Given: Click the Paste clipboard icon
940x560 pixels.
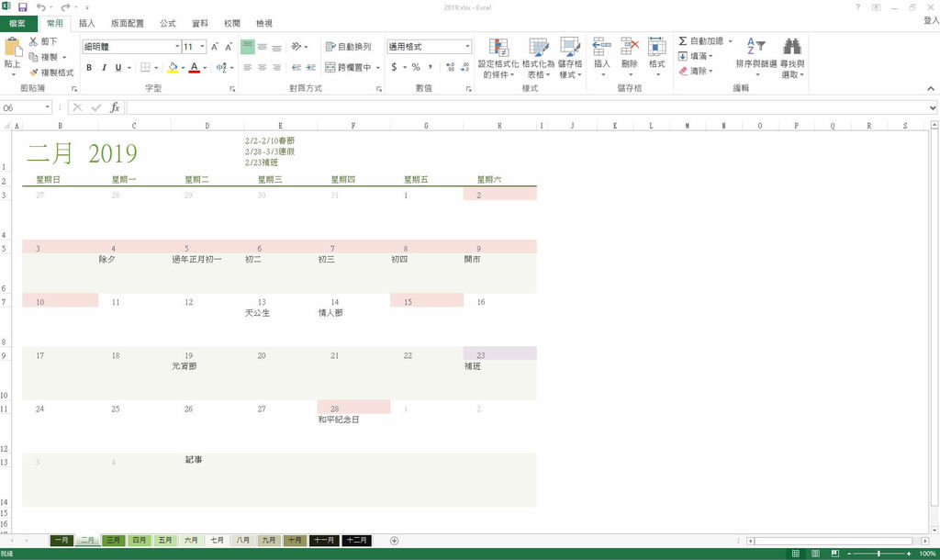Looking at the screenshot, I should (13, 47).
